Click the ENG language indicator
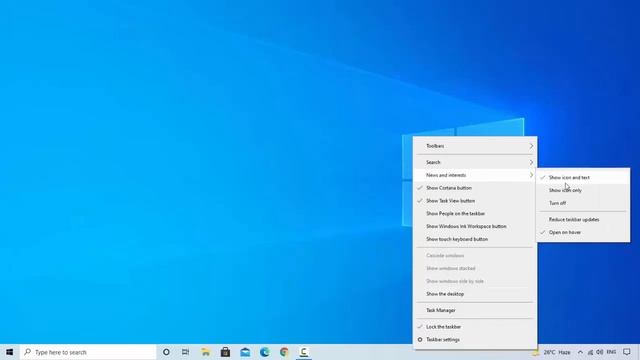Viewport: 640px width, 360px height. pos(611,352)
